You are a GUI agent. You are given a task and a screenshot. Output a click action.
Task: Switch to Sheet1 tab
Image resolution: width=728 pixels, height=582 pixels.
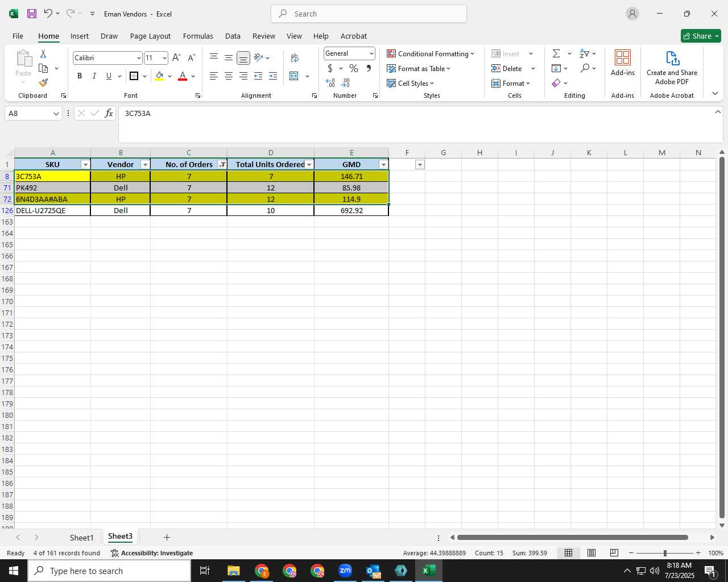click(81, 537)
